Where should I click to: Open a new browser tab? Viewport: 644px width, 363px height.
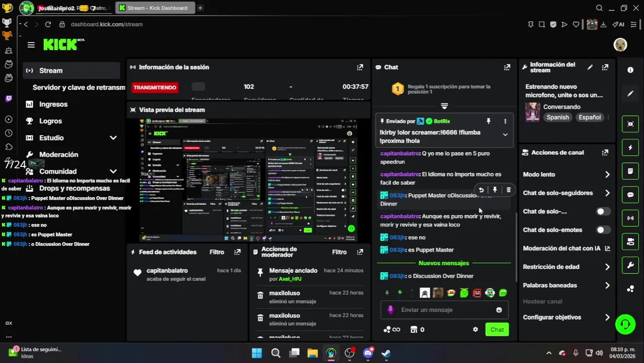[x=200, y=8]
